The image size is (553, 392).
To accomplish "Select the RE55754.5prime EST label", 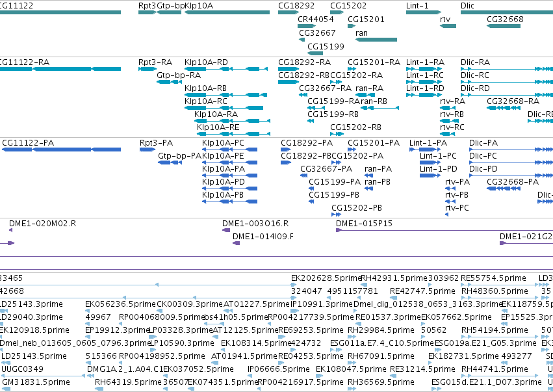I will coord(493,278).
